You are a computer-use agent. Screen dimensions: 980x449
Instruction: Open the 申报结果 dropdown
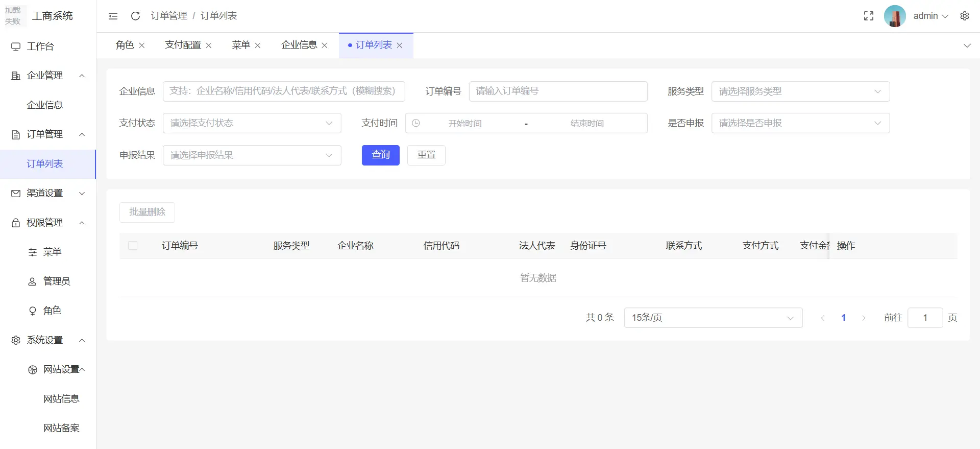(252, 155)
